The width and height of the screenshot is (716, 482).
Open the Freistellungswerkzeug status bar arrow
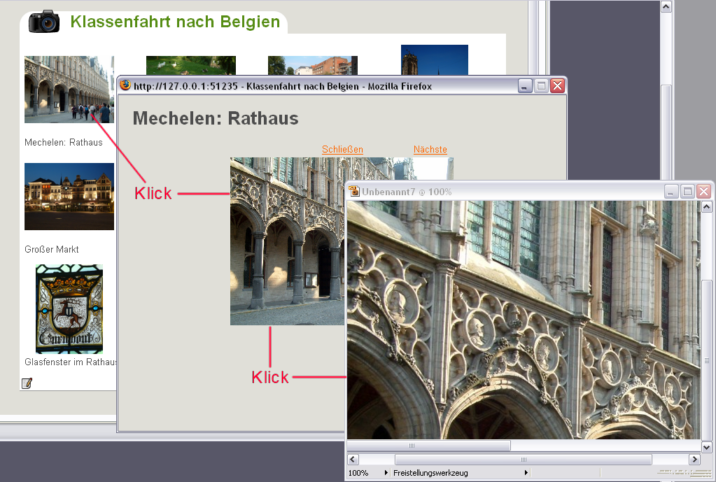[x=526, y=473]
